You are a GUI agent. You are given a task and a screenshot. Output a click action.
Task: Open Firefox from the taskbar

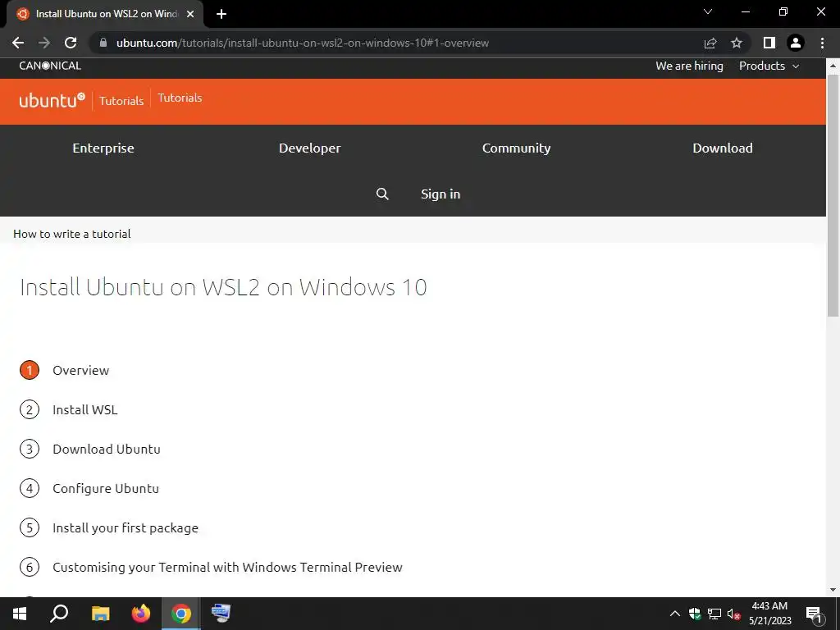coord(141,614)
